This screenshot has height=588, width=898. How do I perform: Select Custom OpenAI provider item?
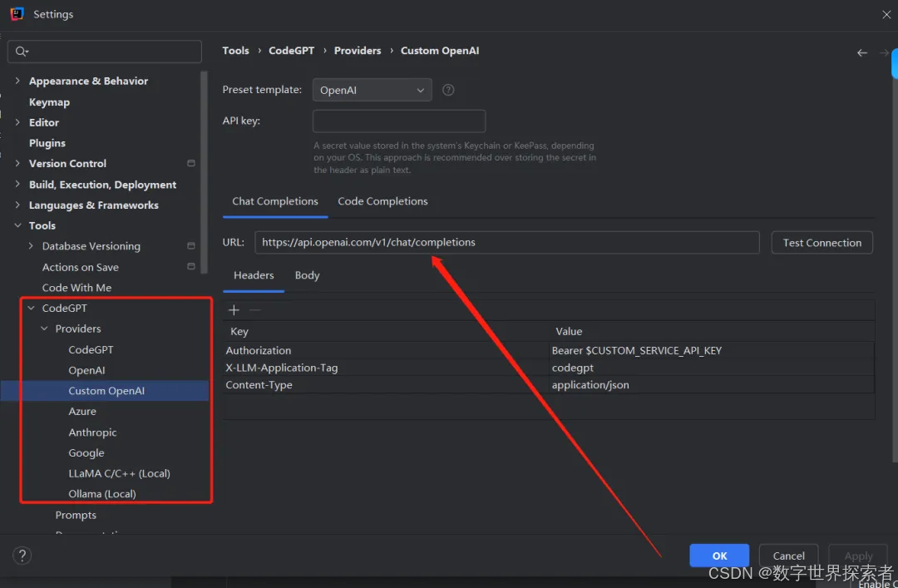pyautogui.click(x=106, y=391)
